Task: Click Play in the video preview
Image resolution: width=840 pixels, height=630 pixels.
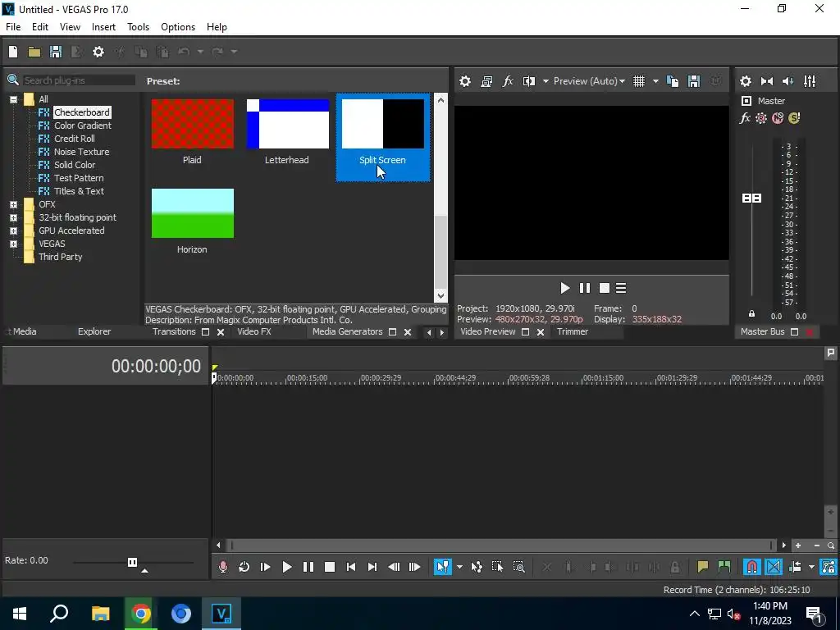Action: pos(564,288)
